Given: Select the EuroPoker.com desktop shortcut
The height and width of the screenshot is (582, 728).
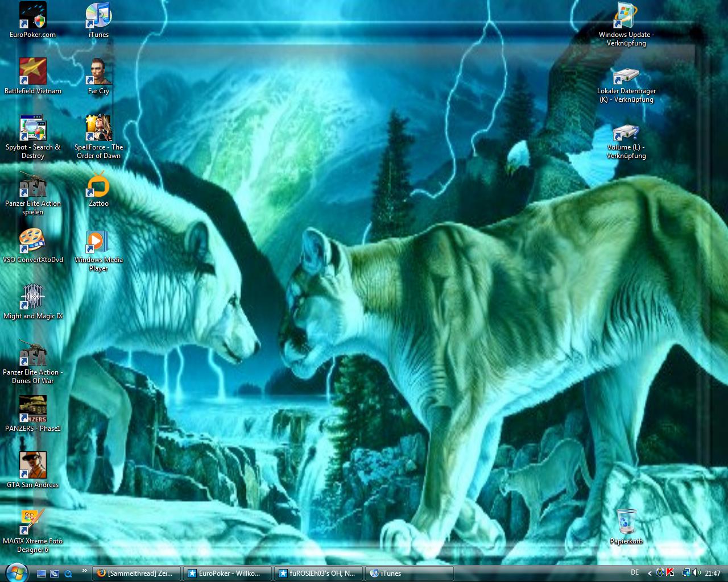Looking at the screenshot, I should (x=32, y=20).
